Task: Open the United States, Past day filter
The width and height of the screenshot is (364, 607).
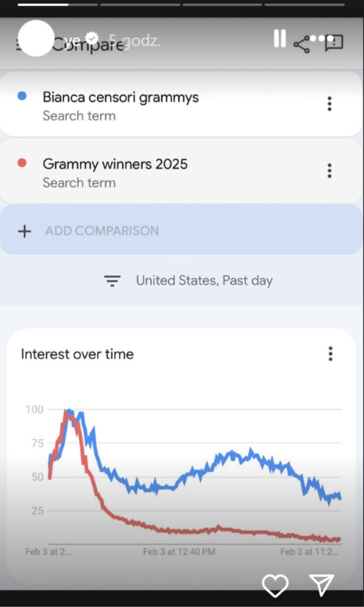Action: click(x=188, y=280)
